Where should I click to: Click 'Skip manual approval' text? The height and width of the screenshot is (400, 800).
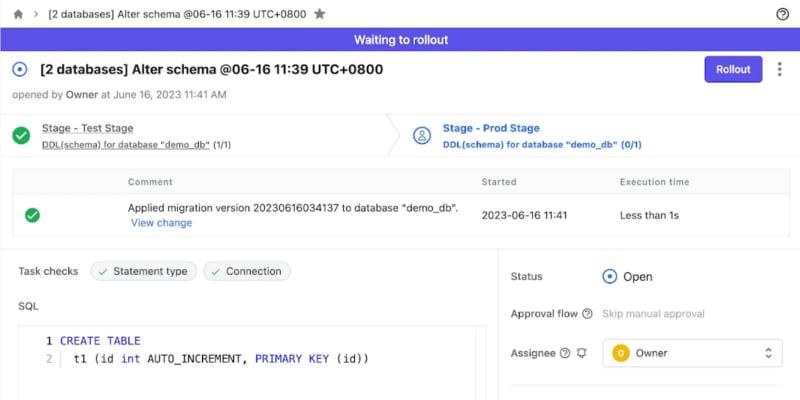(x=653, y=314)
